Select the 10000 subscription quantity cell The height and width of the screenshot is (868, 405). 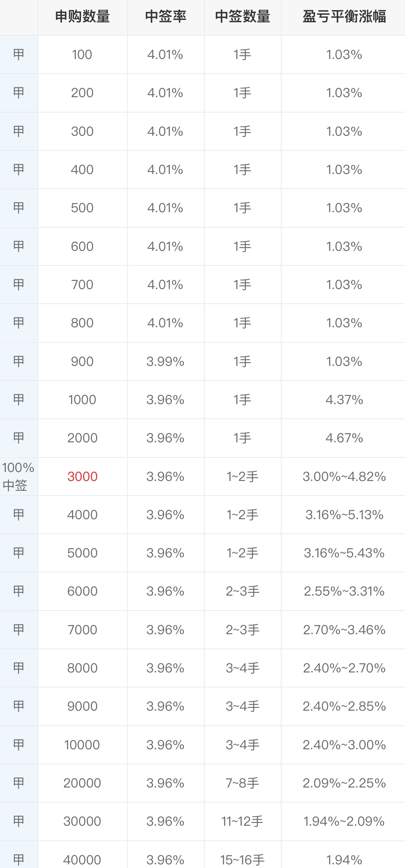[82, 745]
